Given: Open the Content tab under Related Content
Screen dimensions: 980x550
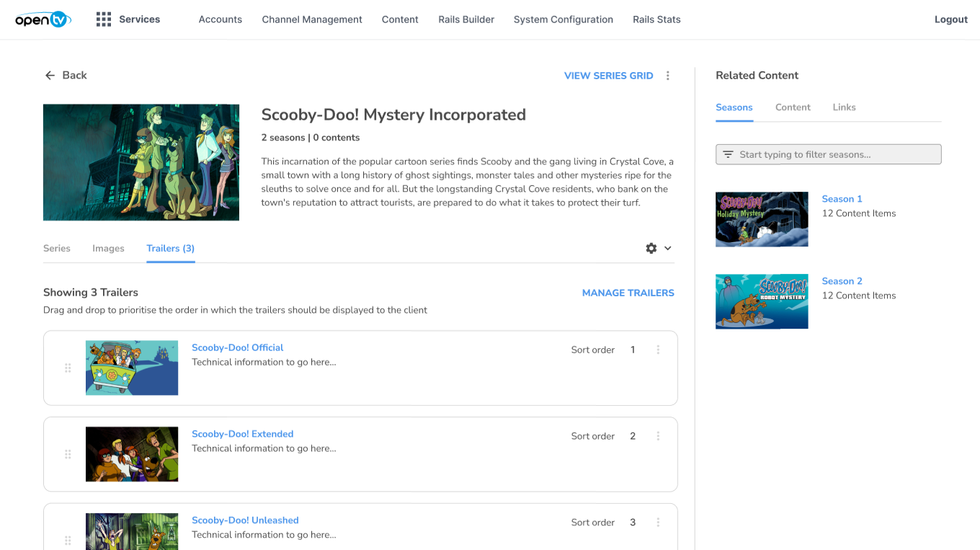Looking at the screenshot, I should point(793,107).
